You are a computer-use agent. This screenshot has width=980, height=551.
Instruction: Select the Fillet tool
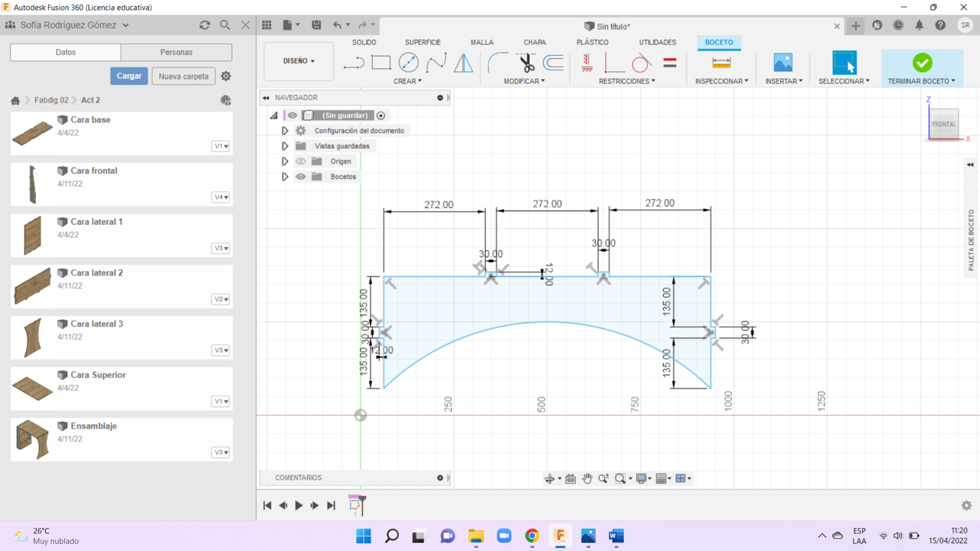tap(498, 63)
